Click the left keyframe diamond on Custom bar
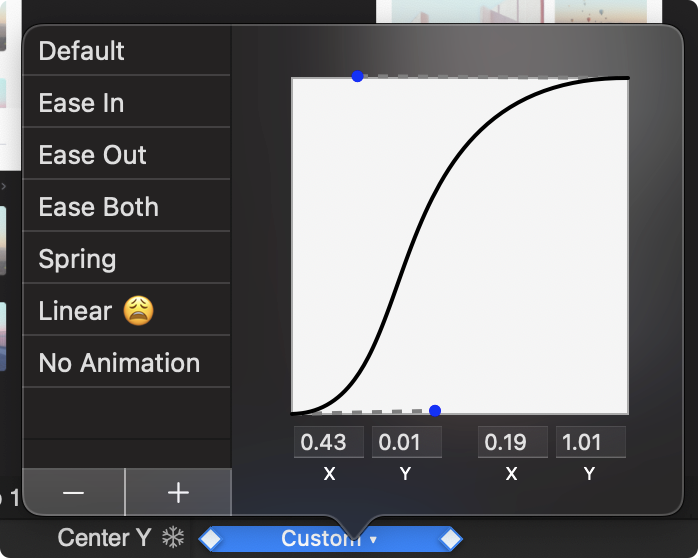698x558 pixels. point(210,539)
